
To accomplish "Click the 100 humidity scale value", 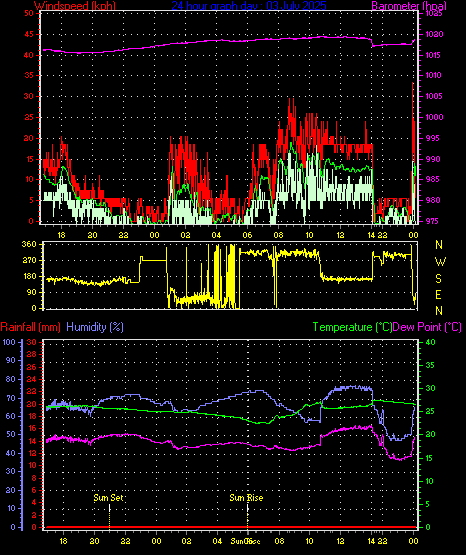I will [9, 342].
